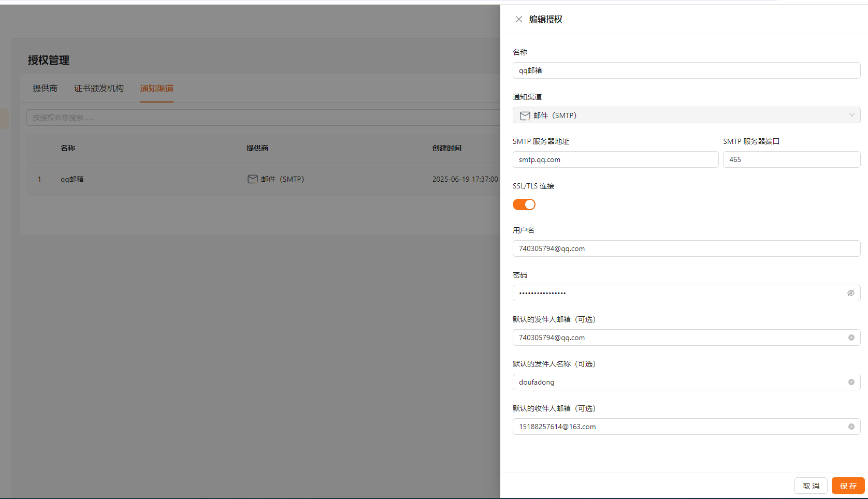Click the mail icon in 通知渠道 selector
The image size is (868, 499).
click(525, 115)
